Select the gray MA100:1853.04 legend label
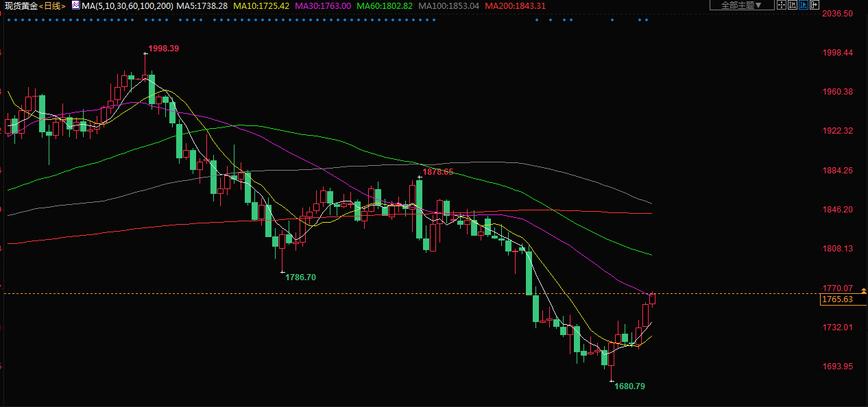Viewport: 868px width, 407px height. (448, 5)
